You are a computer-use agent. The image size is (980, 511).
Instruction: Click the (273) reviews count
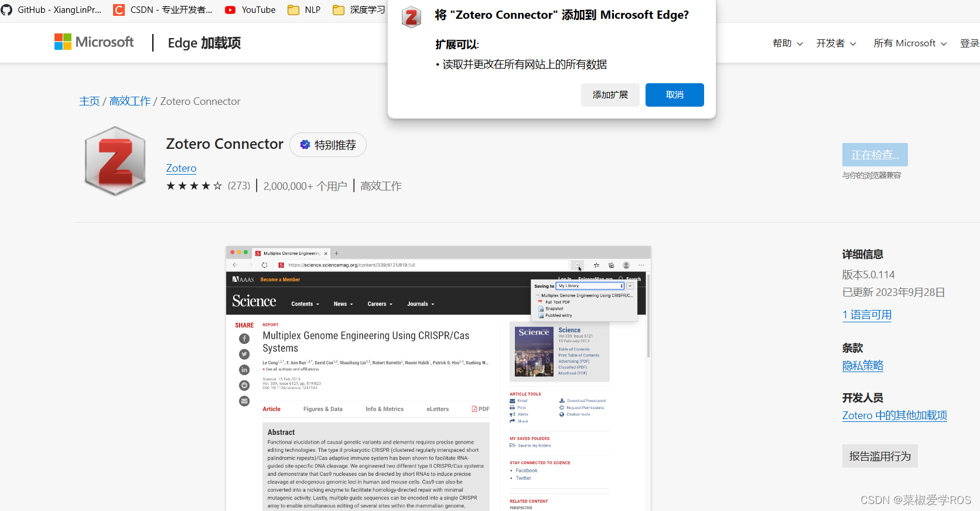[x=238, y=186]
